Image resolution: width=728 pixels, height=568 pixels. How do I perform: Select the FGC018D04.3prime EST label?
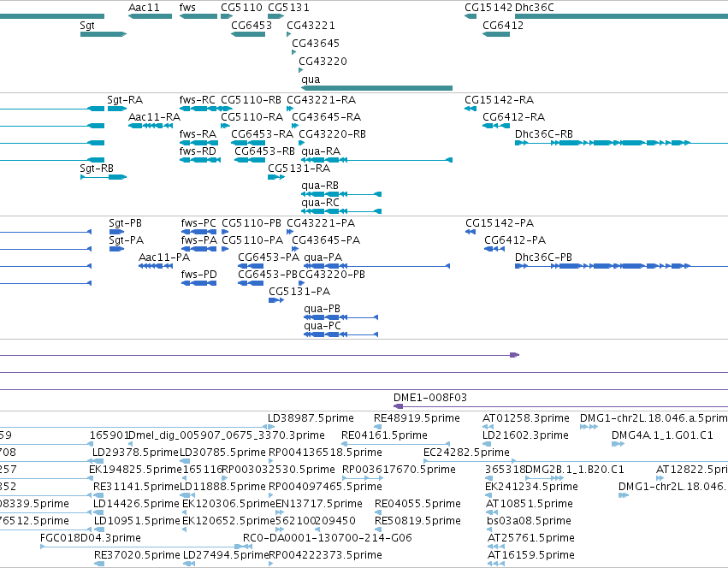(91, 538)
